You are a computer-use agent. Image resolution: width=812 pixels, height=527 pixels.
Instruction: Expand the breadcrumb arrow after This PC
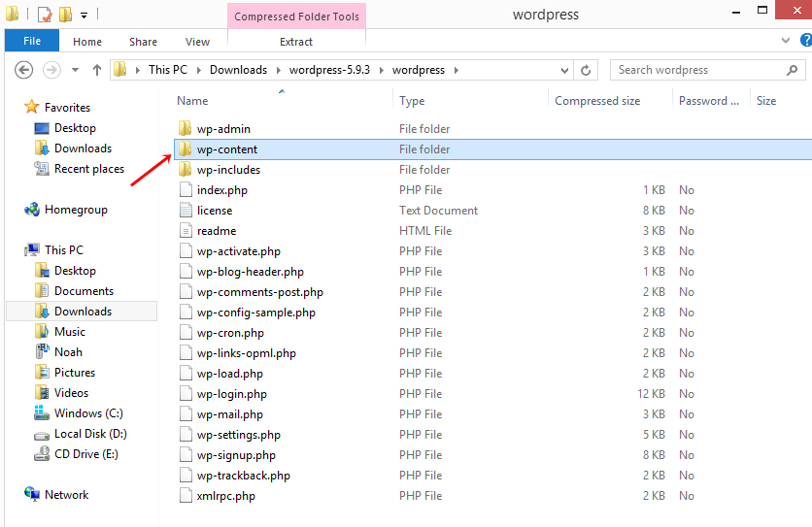198,70
